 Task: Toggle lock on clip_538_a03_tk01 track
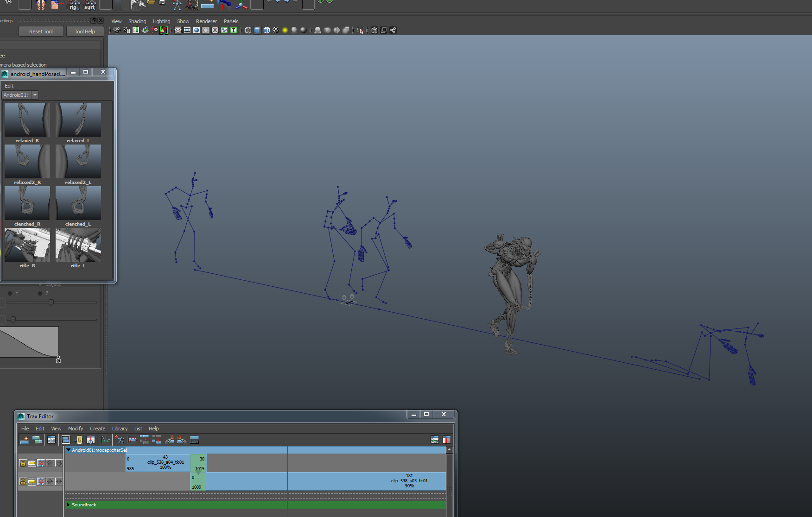pos(23,481)
